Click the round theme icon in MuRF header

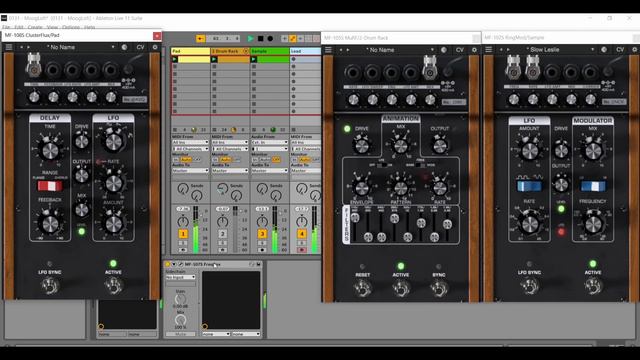[x=444, y=50]
